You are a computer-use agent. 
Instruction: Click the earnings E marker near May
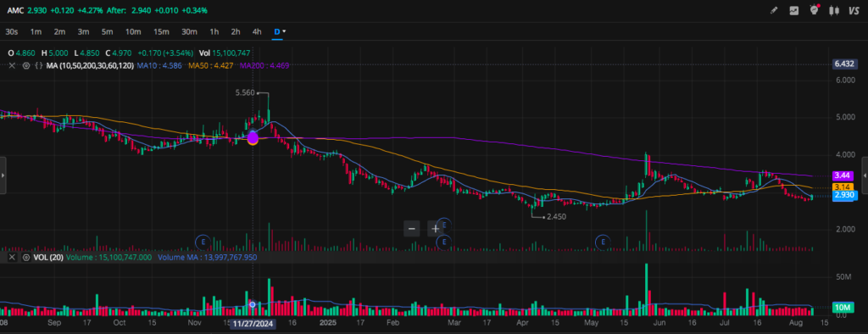pyautogui.click(x=603, y=242)
